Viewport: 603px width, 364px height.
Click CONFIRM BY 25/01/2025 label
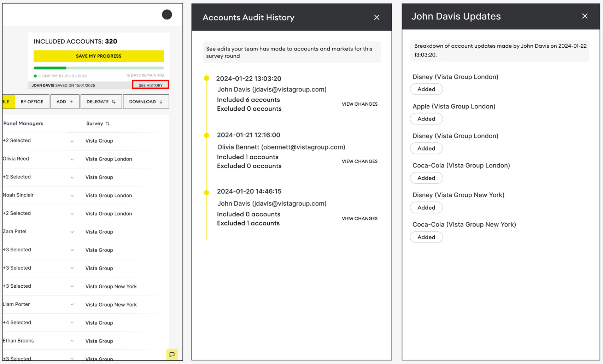click(63, 76)
